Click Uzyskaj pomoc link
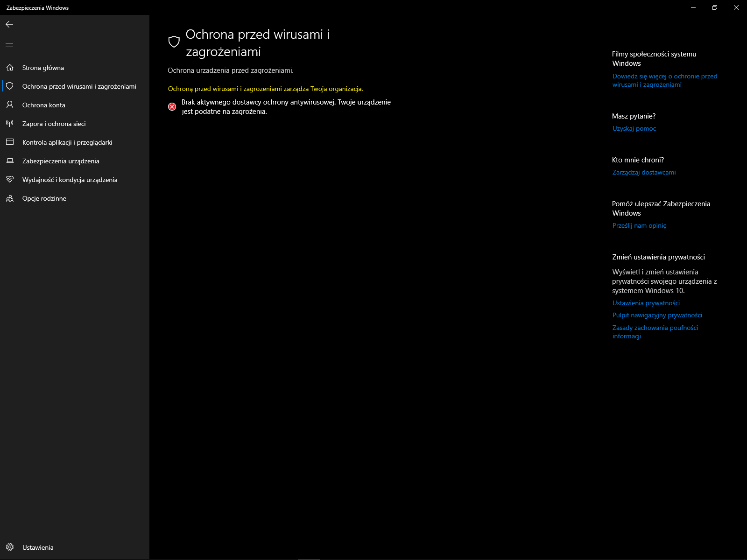This screenshot has height=560, width=747. 634,128
